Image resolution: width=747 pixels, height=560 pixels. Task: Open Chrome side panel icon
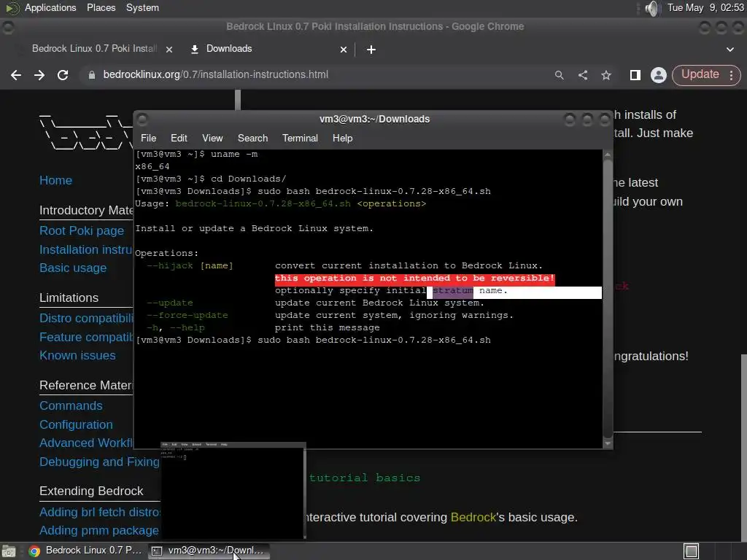click(635, 75)
